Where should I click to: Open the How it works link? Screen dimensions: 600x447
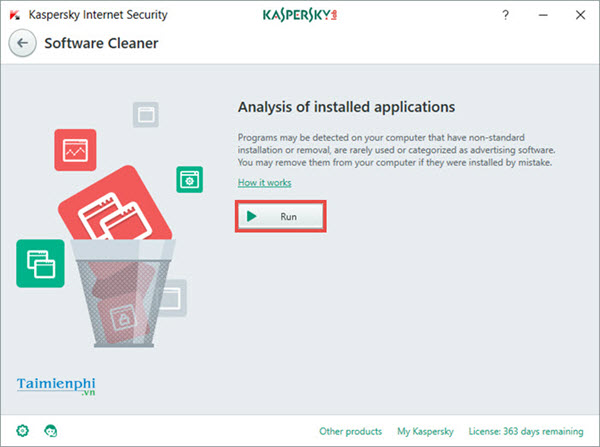264,183
